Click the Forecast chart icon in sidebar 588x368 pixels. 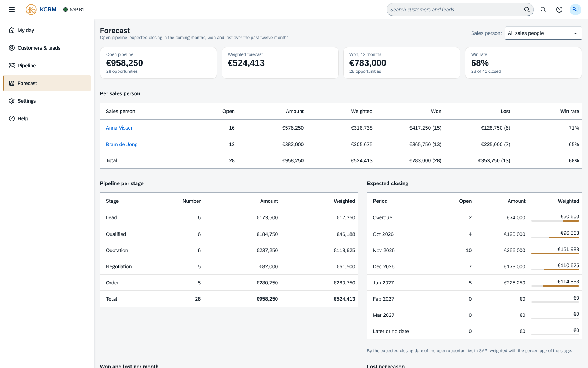[x=12, y=83]
